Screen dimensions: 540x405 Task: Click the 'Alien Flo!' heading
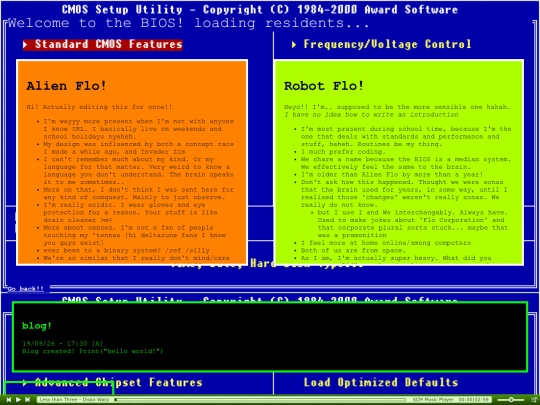point(66,86)
